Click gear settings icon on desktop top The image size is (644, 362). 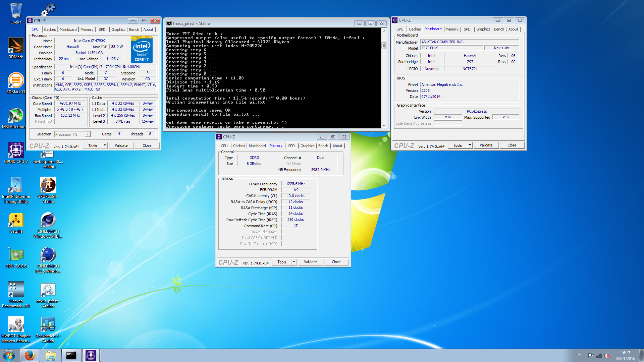pos(48,9)
